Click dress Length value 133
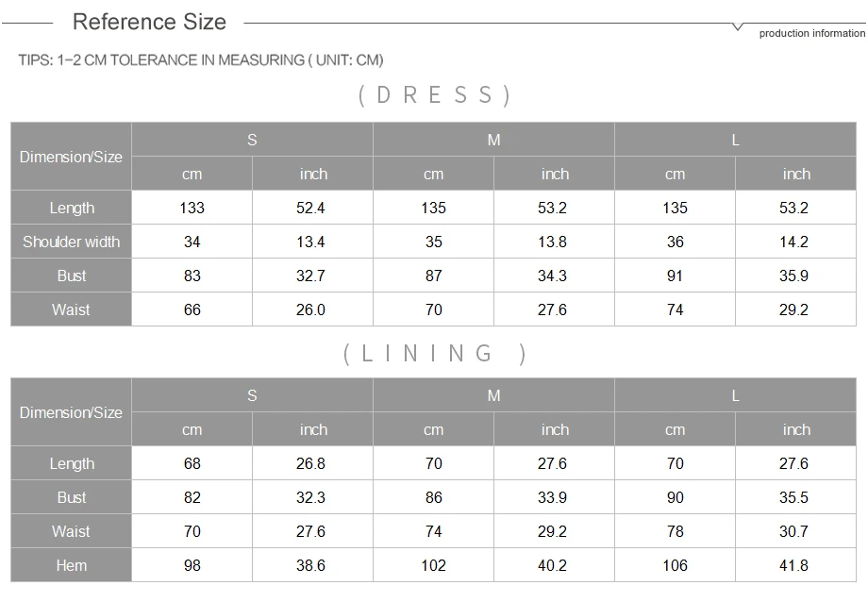868x602 pixels. (192, 208)
